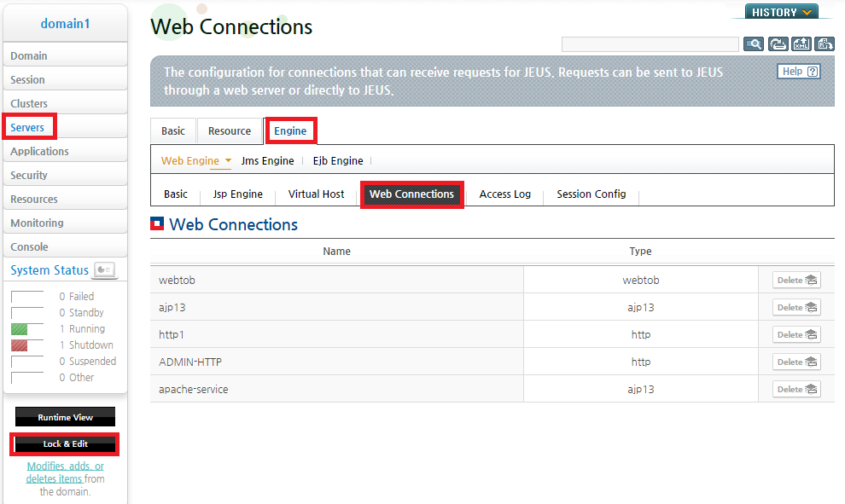Delete the apache-service connection
845x504 pixels.
click(x=796, y=389)
